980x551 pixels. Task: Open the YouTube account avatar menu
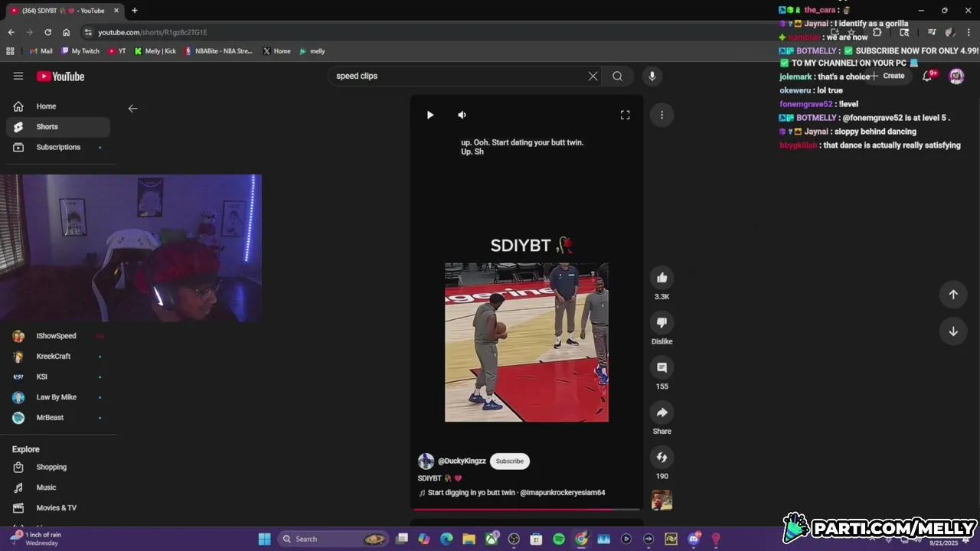click(x=956, y=76)
